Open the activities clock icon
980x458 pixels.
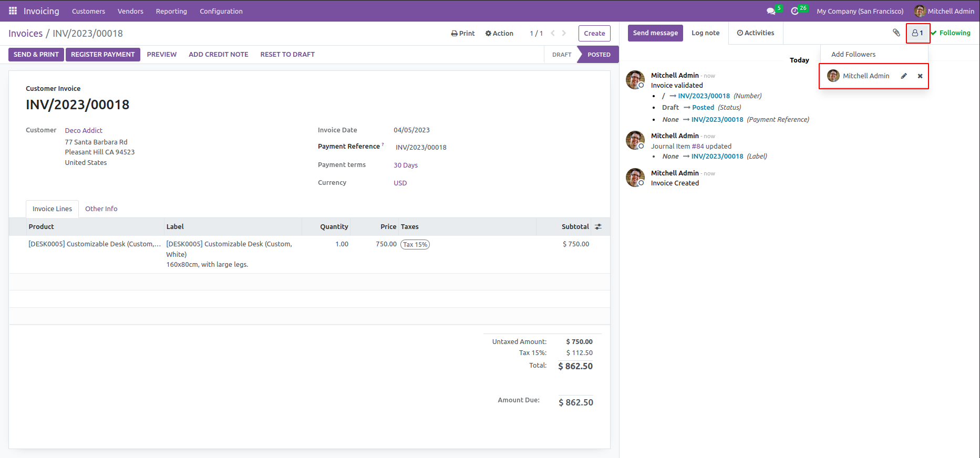[795, 11]
